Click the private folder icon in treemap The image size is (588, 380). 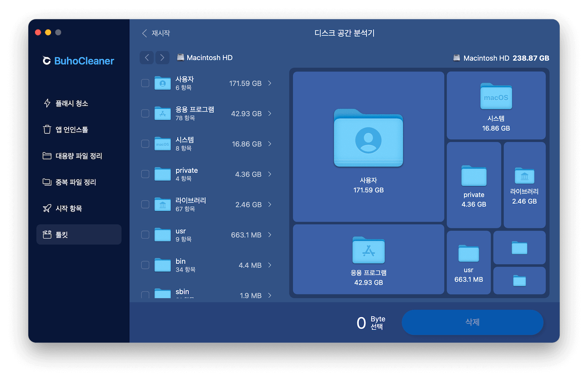tap(474, 176)
